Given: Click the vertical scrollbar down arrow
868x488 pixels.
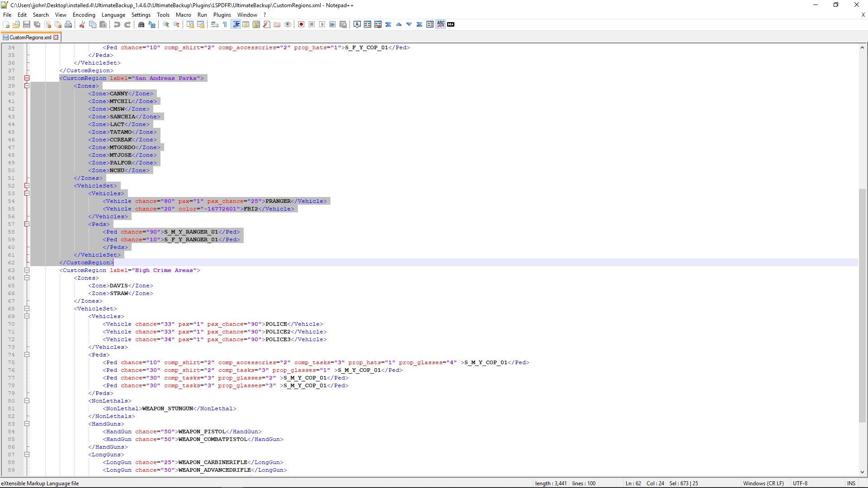Looking at the screenshot, I should (x=862, y=472).
